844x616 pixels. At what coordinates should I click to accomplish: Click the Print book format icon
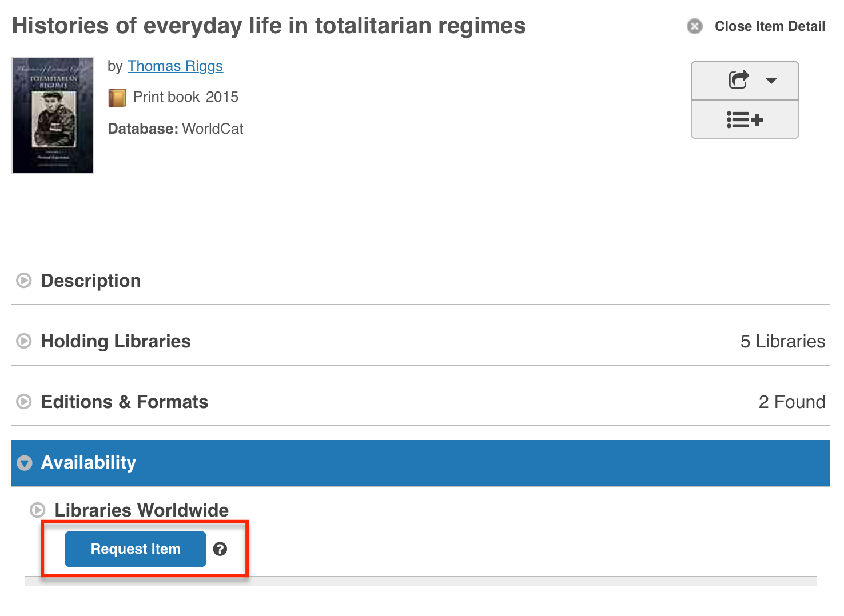tap(117, 98)
